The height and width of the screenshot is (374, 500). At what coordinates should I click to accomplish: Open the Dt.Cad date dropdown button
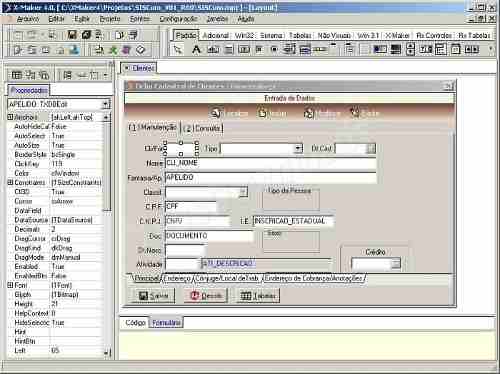click(371, 148)
